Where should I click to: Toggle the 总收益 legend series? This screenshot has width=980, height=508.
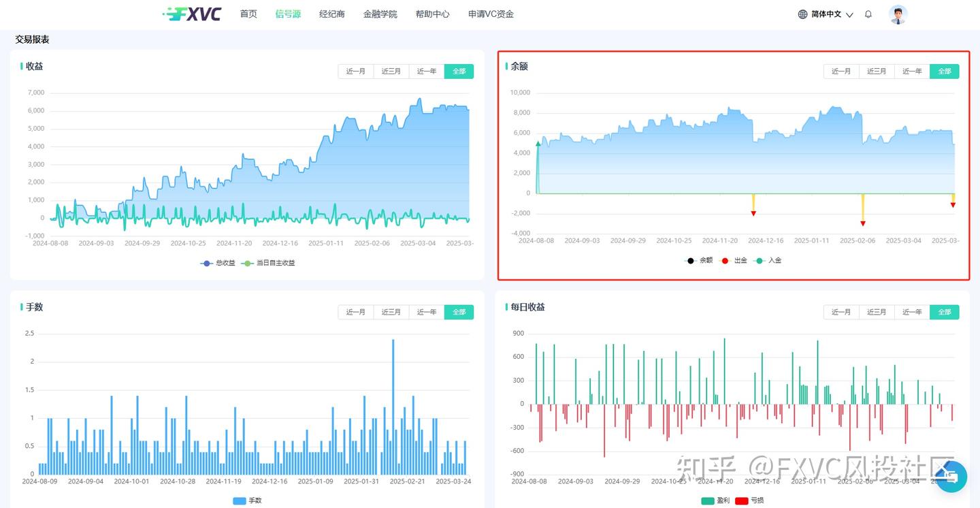coord(218,263)
